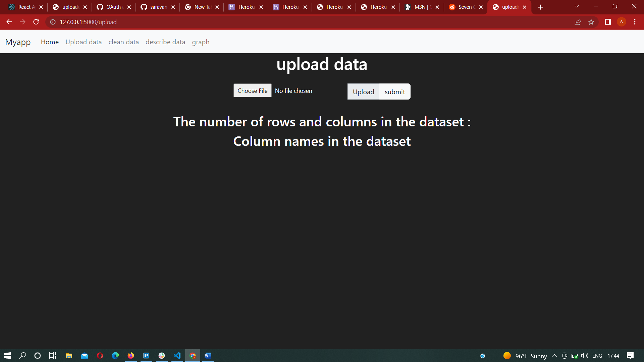644x362 pixels.
Task: Open new tab with plus button
Action: [540, 7]
